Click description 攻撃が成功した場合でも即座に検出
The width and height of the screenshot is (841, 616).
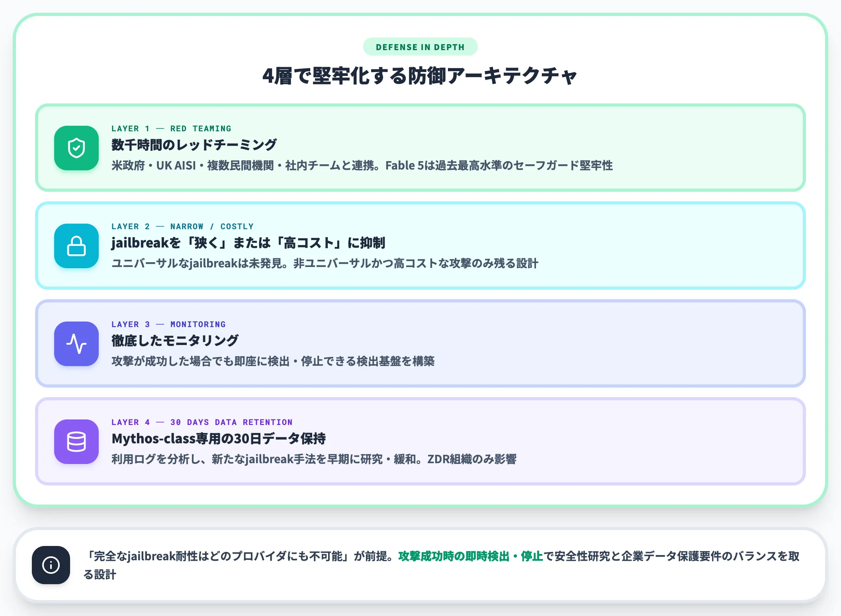pyautogui.click(x=273, y=361)
